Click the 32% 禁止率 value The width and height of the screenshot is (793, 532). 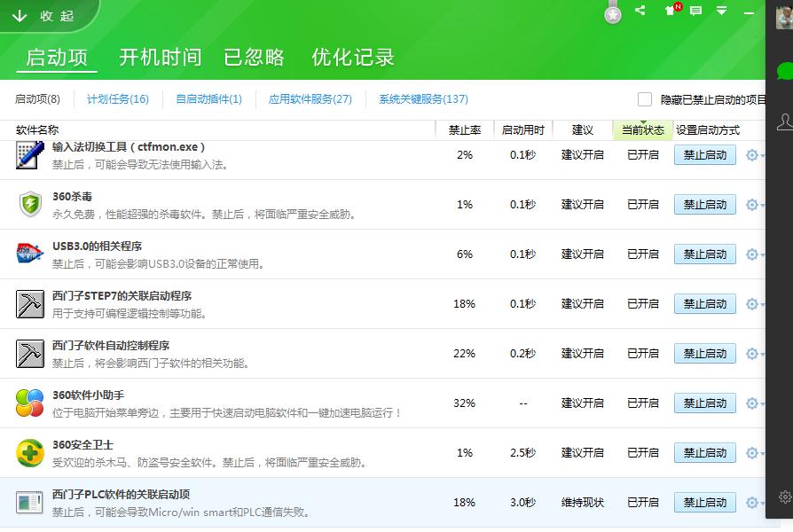coord(464,403)
